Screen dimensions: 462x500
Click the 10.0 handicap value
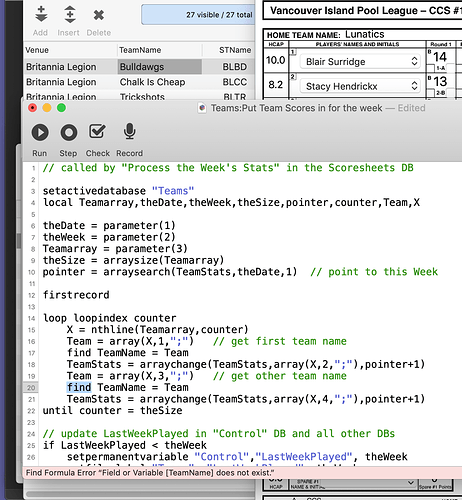click(x=276, y=60)
